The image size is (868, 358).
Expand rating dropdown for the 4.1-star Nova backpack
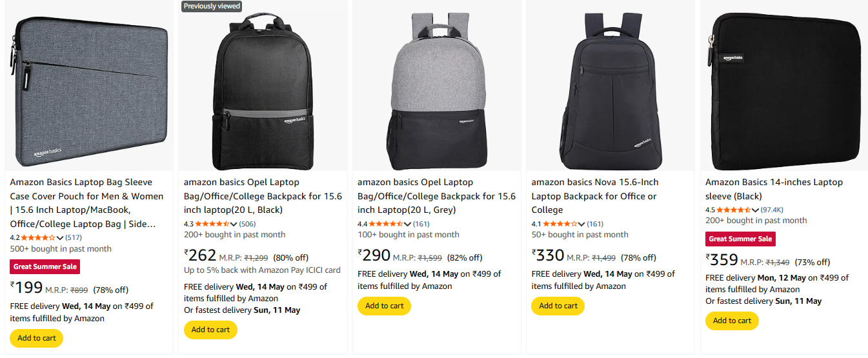[581, 224]
